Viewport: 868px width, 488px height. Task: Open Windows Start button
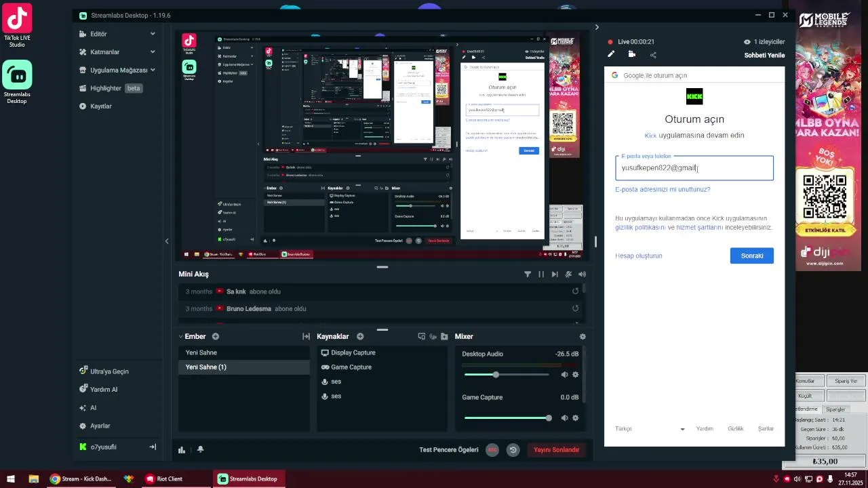pyautogui.click(x=11, y=479)
